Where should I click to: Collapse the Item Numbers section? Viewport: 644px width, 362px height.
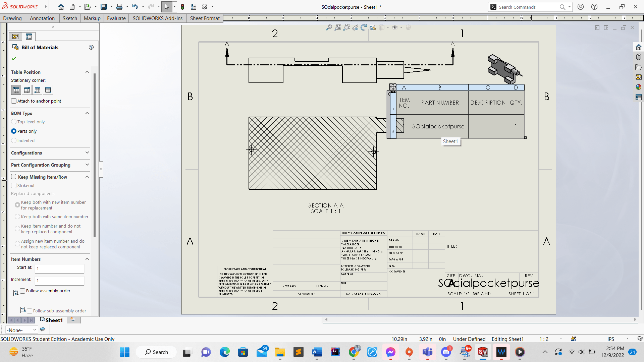tap(87, 258)
